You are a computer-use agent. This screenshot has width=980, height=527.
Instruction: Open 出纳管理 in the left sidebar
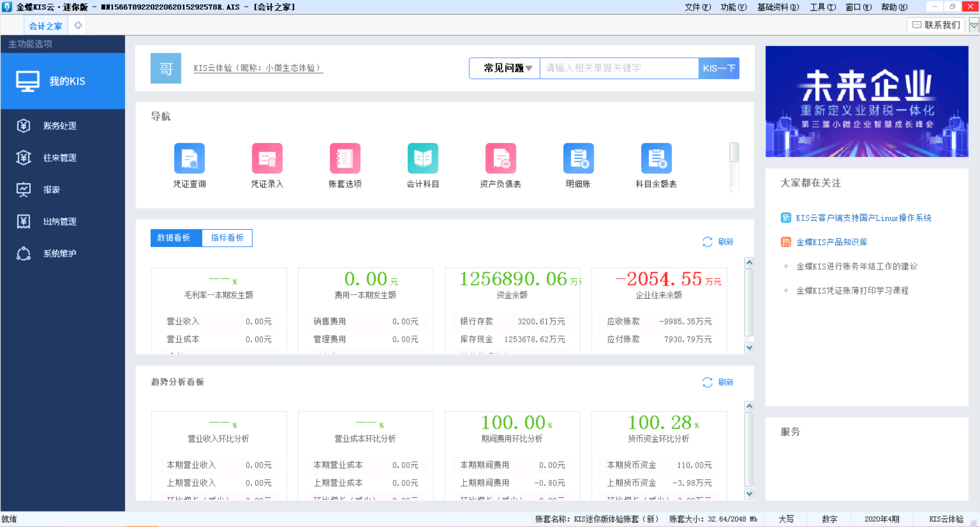pyautogui.click(x=60, y=222)
